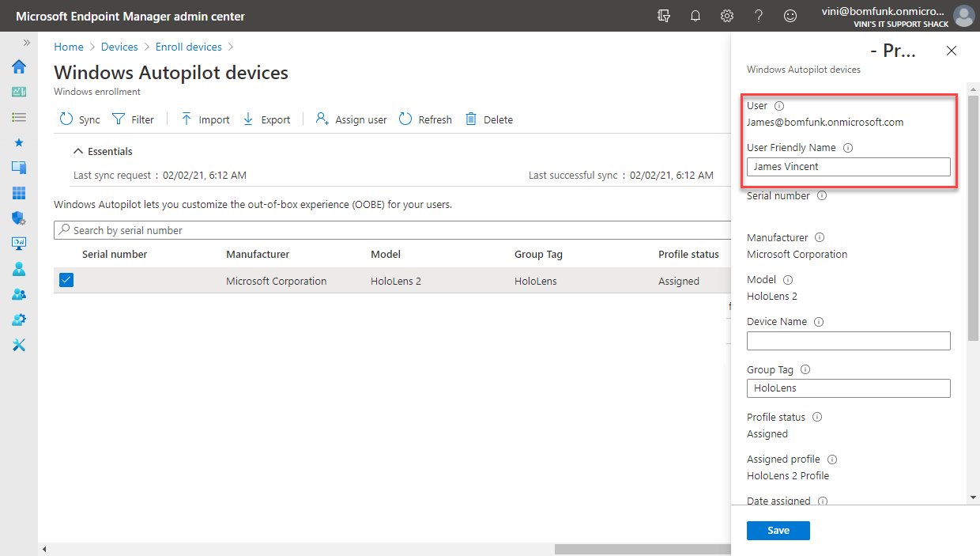
Task: Click Microsoft Endpoint Manager admin center title
Action: click(x=130, y=17)
